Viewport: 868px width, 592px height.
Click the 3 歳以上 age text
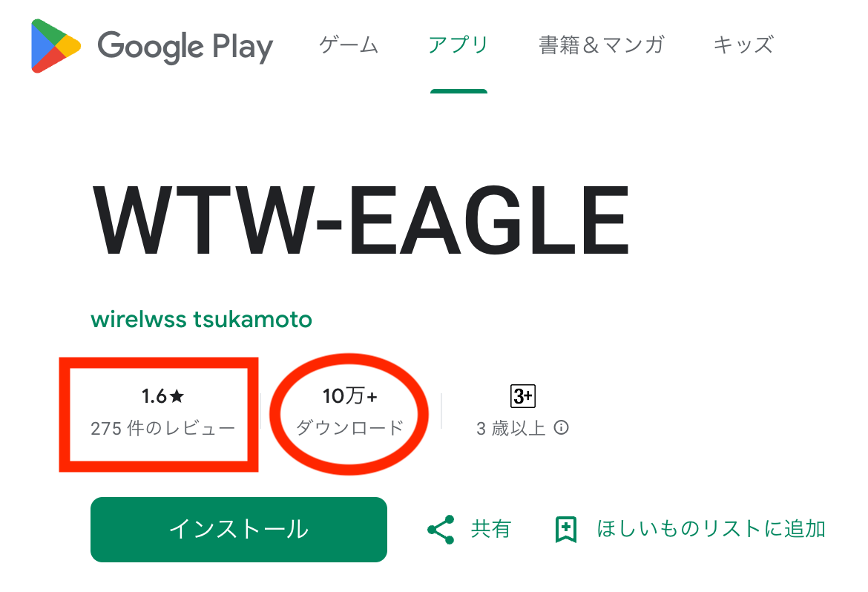[511, 428]
